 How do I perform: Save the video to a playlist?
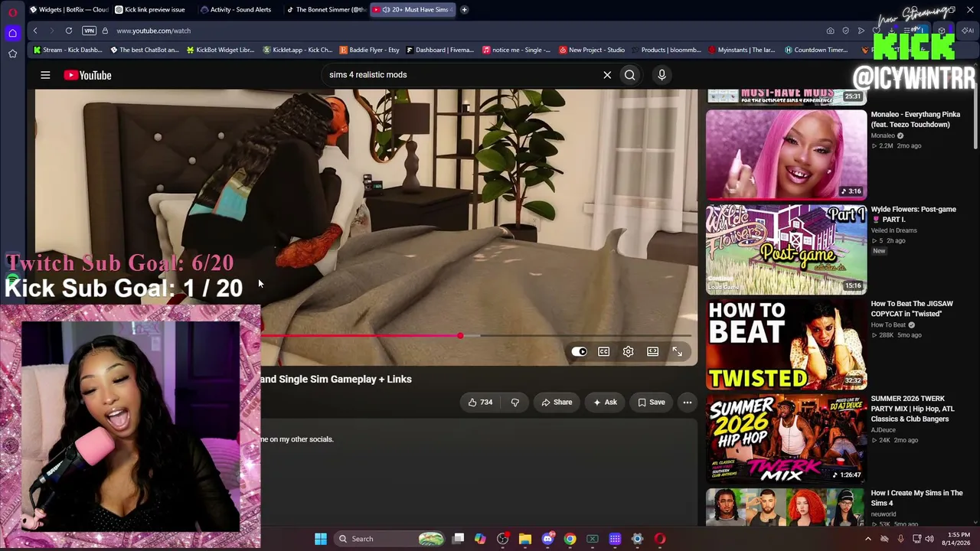point(651,403)
